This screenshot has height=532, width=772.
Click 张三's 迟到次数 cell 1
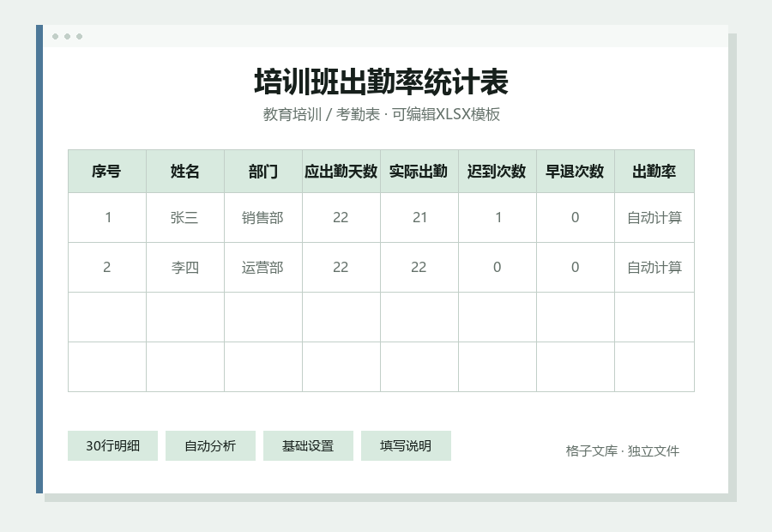pos(498,218)
